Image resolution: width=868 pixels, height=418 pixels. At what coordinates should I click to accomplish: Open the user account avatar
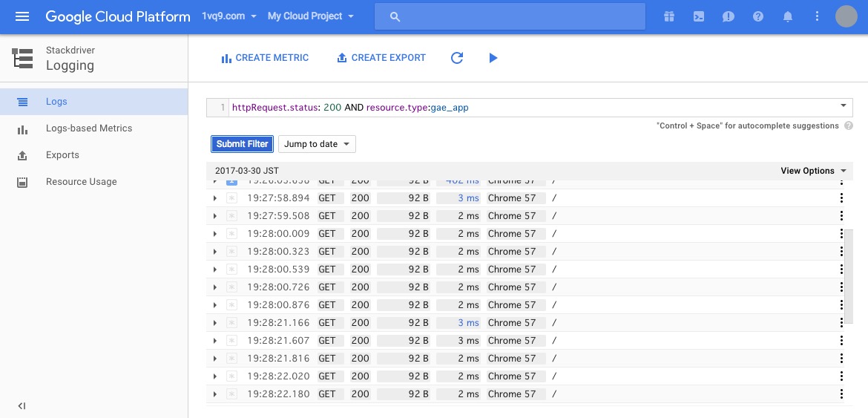846,16
